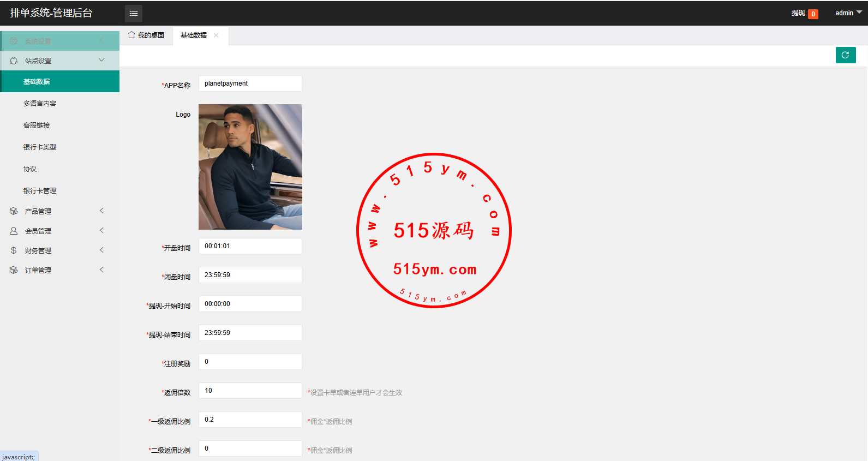The image size is (868, 461).
Task: Click the Logo image thumbnail
Action: 250,167
